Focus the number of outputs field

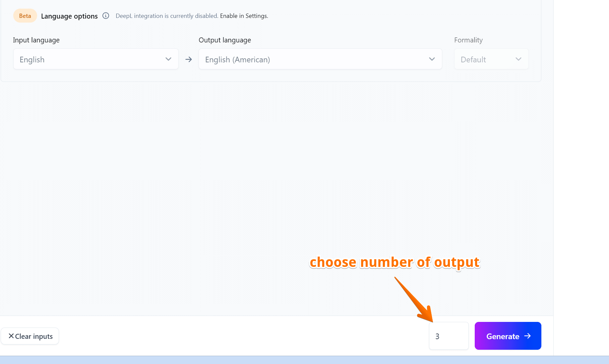[449, 336]
